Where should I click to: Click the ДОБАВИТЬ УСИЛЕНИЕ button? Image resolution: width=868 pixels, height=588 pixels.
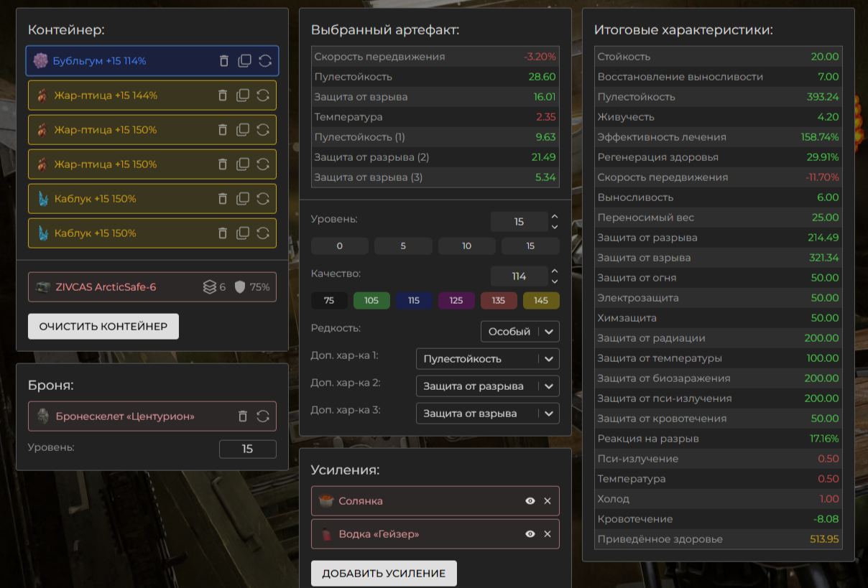pos(384,574)
